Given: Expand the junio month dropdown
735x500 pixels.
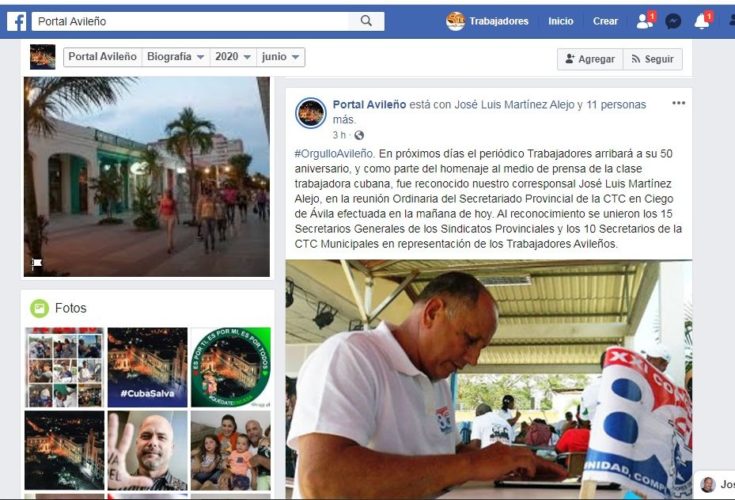Looking at the screenshot, I should (280, 57).
